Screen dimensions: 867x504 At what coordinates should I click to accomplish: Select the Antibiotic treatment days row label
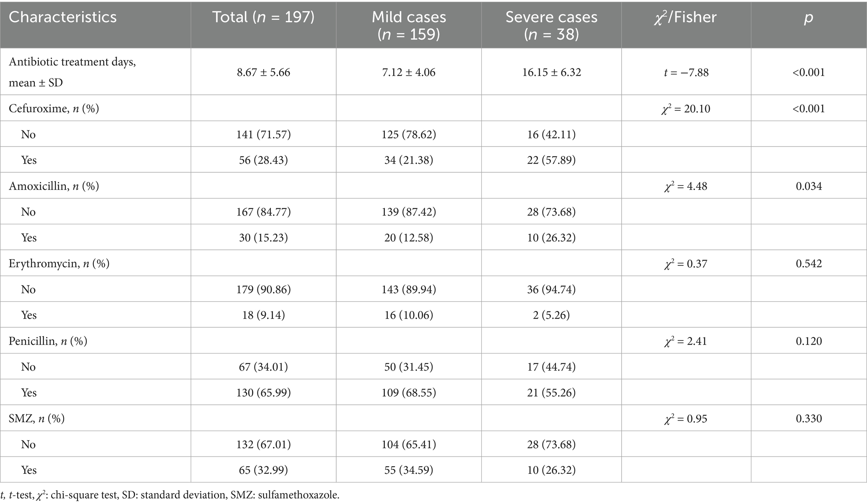click(x=72, y=72)
